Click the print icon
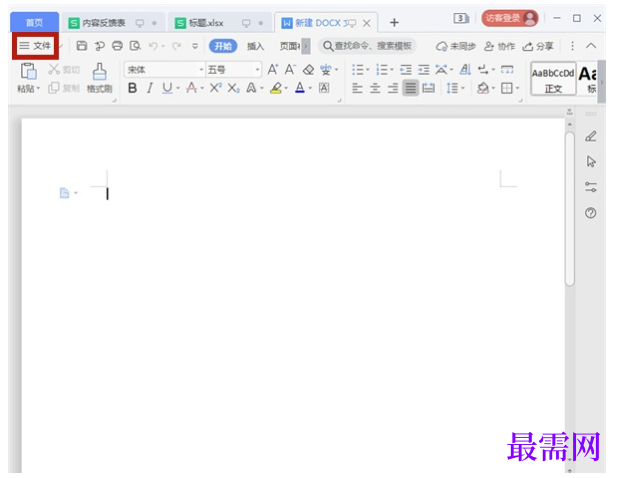The height and width of the screenshot is (478, 619). (x=117, y=46)
